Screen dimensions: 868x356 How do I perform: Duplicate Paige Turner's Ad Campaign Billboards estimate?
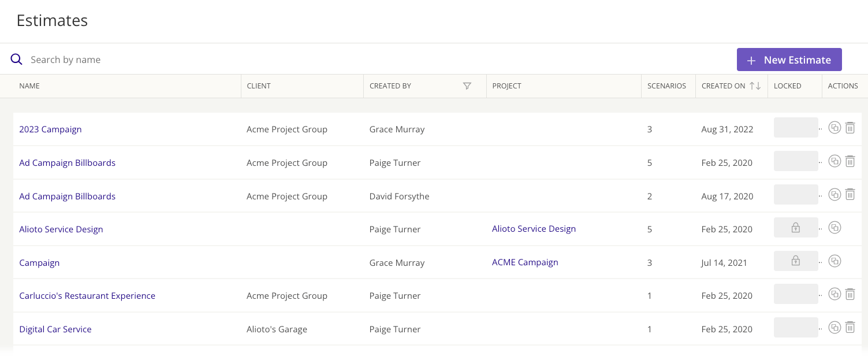[835, 161]
